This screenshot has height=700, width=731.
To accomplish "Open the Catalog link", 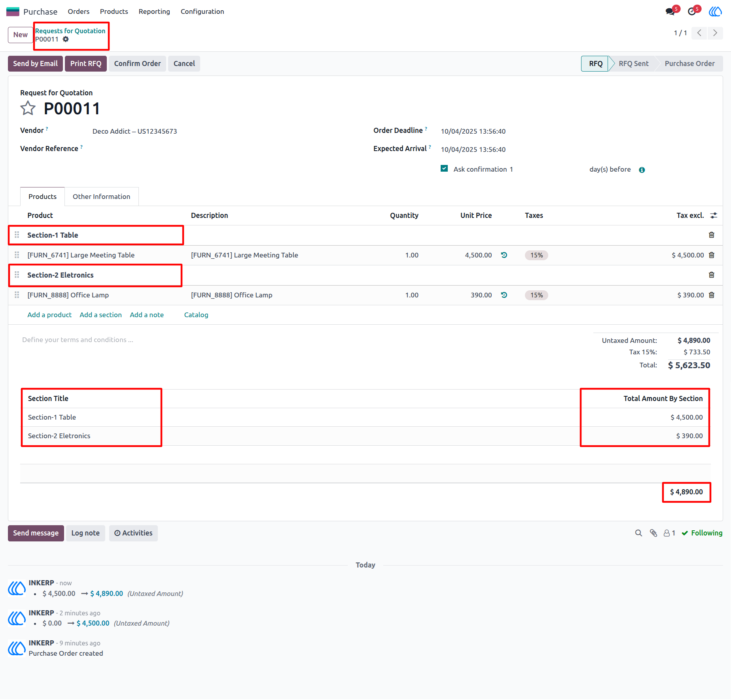I will pos(196,315).
